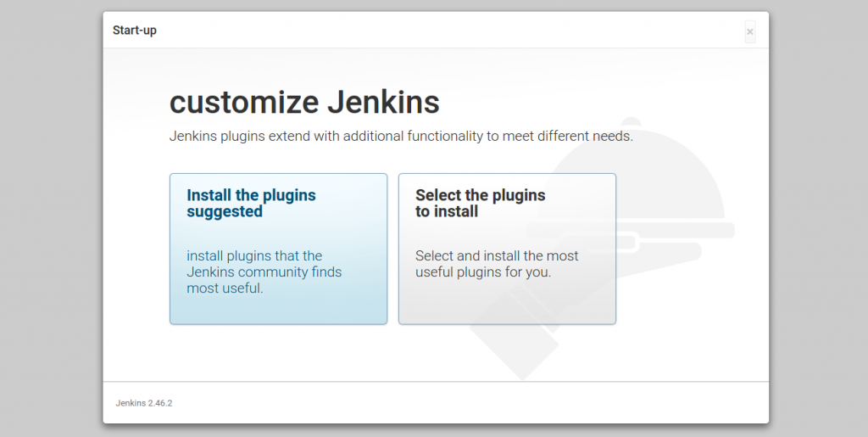Click the blank bottom area of the select plugins card
The height and width of the screenshot is (437, 868).
tap(507, 302)
